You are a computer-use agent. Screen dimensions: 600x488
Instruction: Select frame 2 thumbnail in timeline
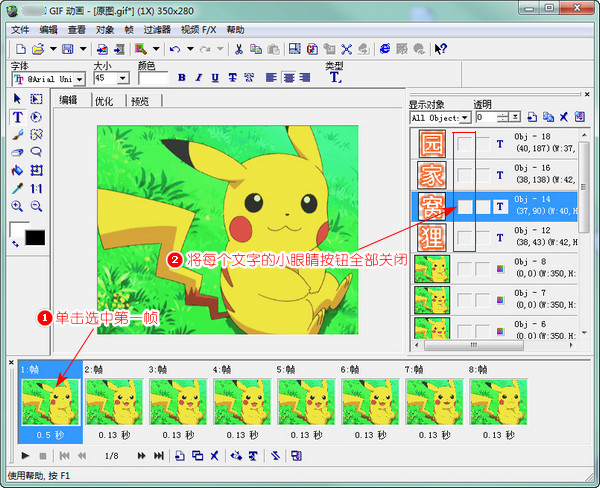(114, 402)
